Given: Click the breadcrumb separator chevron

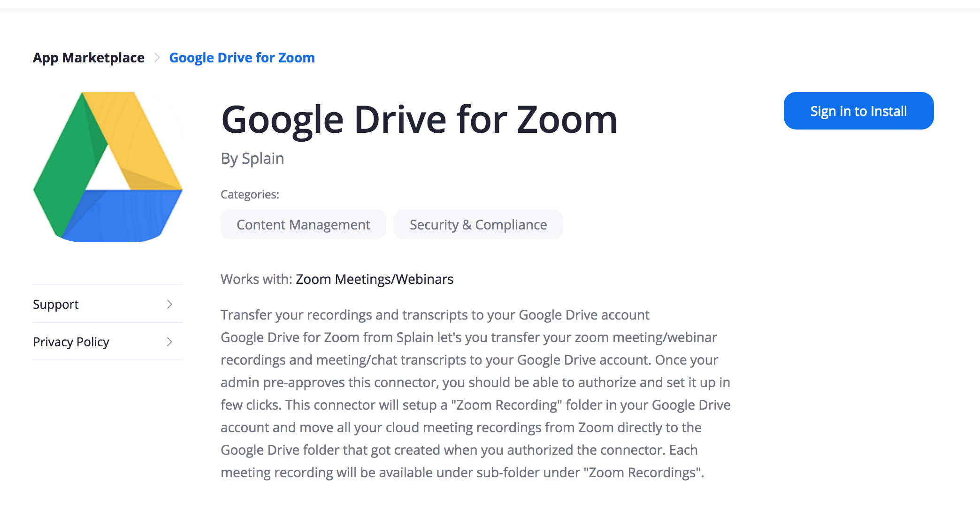Looking at the screenshot, I should coord(157,58).
